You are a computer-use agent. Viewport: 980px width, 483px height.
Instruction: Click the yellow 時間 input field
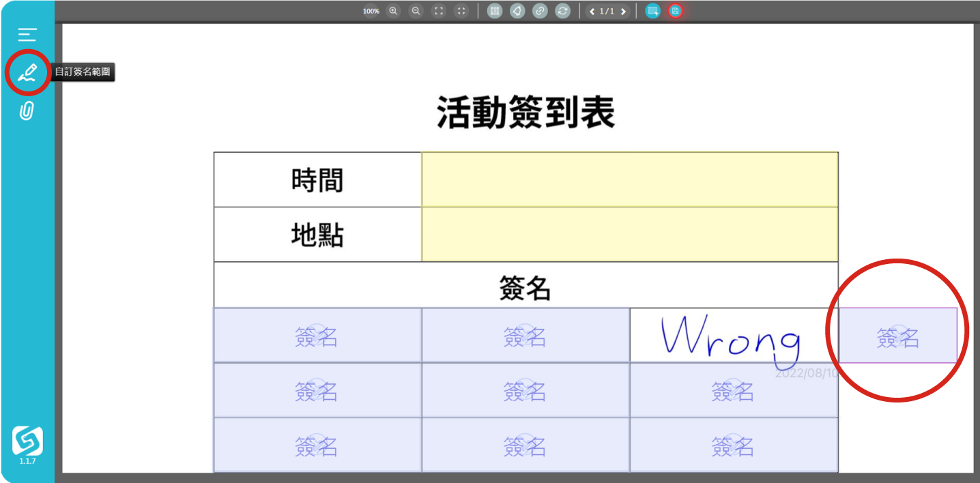pyautogui.click(x=629, y=180)
